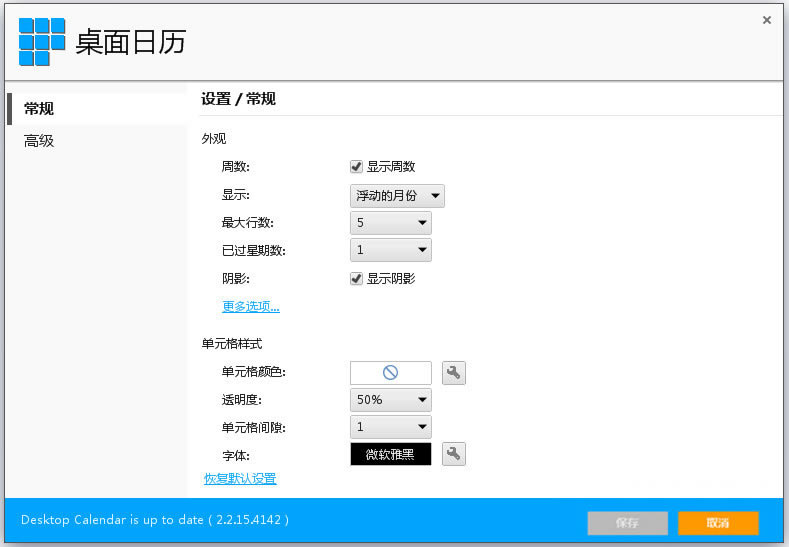The height and width of the screenshot is (547, 789).
Task: Toggle the 显示周数 checkbox
Action: tap(356, 167)
